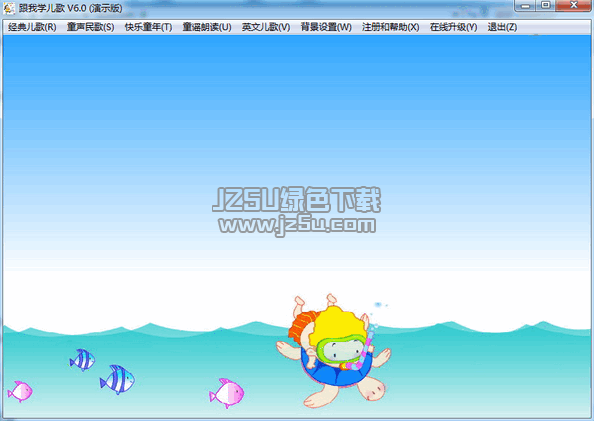The width and height of the screenshot is (594, 421).
Task: Click the large pink fish in the center
Action: point(227,393)
